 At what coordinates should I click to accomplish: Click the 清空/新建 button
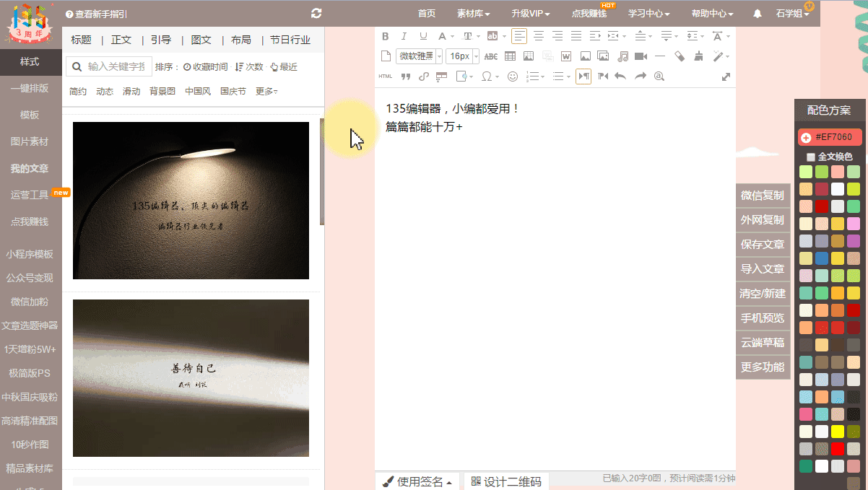coord(762,293)
